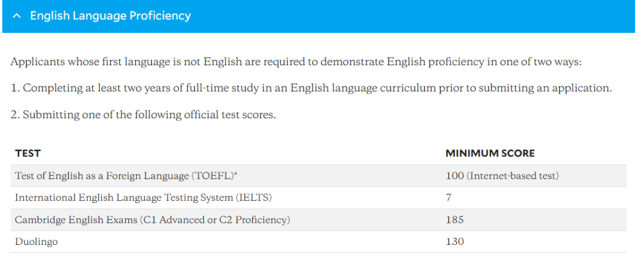Image resolution: width=644 pixels, height=261 pixels.
Task: Click the English Language Proficiency accordion header
Action: coord(318,16)
